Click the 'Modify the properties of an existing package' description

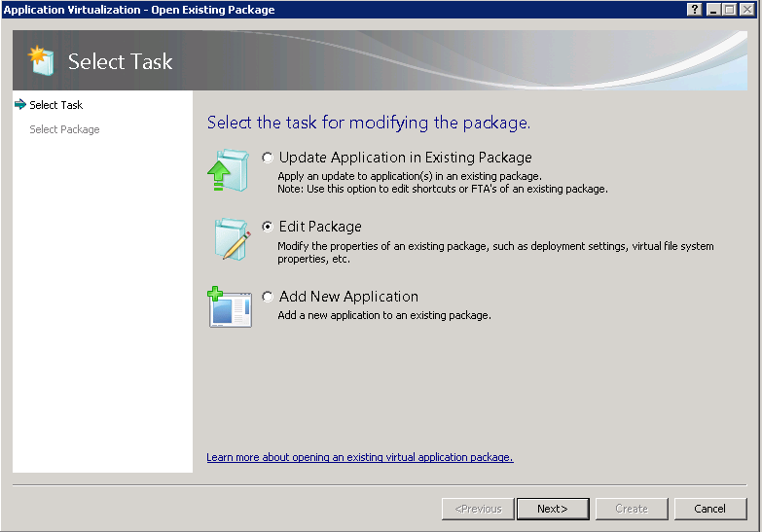[495, 252]
